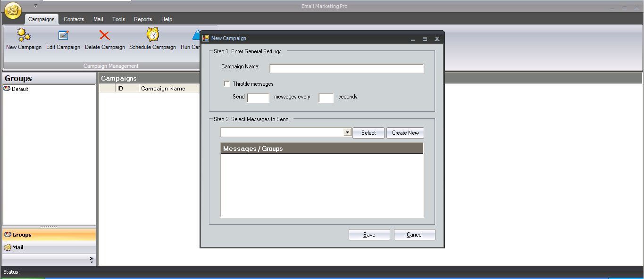Expand the quick access toolbar arrow

[35, 6]
